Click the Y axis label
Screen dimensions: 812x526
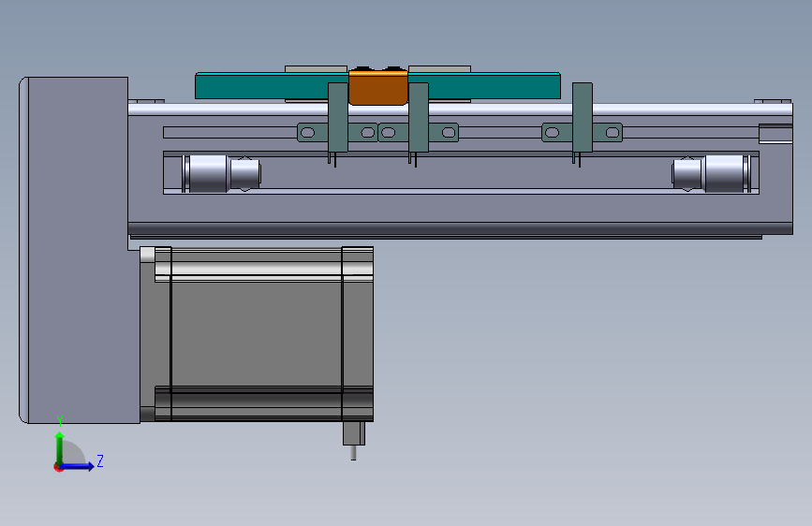60,421
